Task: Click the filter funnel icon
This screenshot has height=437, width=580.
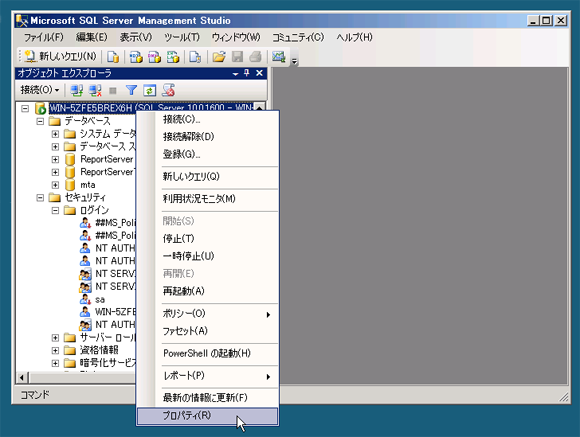Action: (x=131, y=90)
